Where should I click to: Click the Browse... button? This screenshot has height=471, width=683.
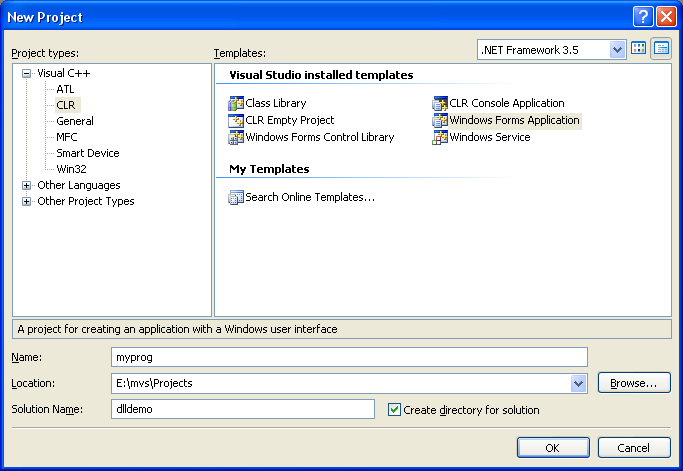[x=634, y=383]
